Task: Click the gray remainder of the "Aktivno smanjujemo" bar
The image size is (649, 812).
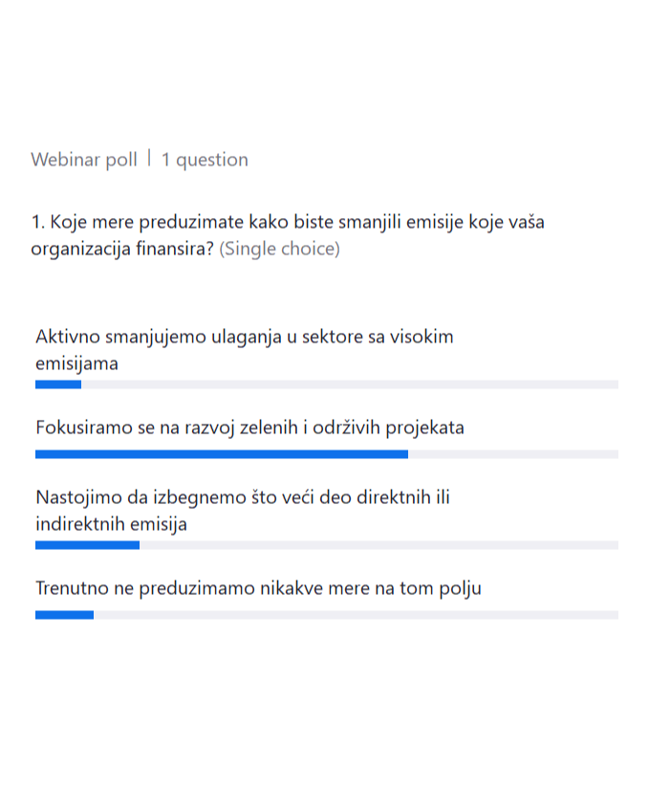Action: pyautogui.click(x=349, y=384)
